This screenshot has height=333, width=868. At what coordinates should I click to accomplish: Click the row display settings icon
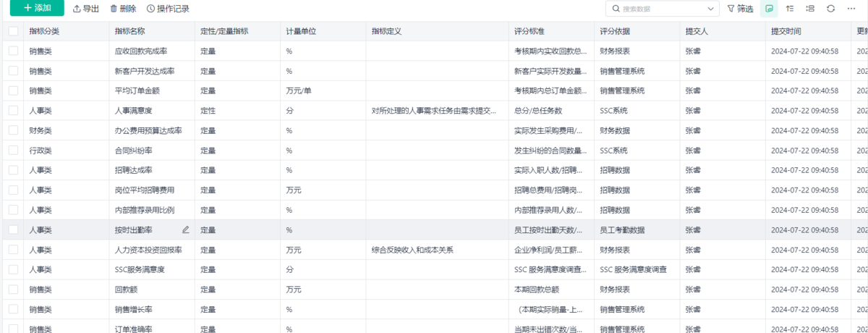click(x=810, y=9)
